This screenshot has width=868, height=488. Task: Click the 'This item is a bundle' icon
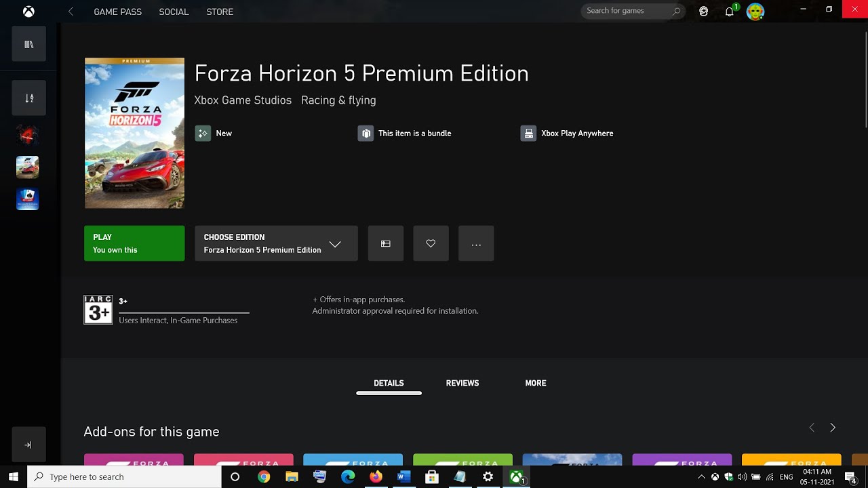click(366, 134)
